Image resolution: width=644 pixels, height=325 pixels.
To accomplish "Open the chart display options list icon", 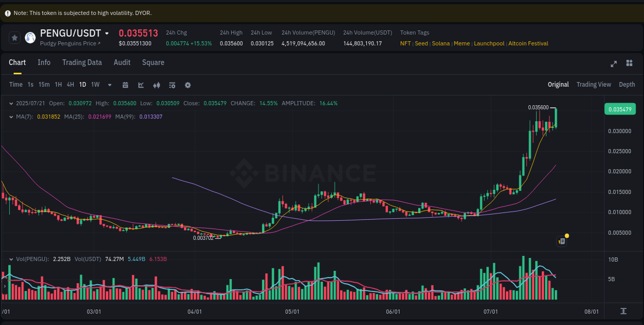I will [x=172, y=85].
